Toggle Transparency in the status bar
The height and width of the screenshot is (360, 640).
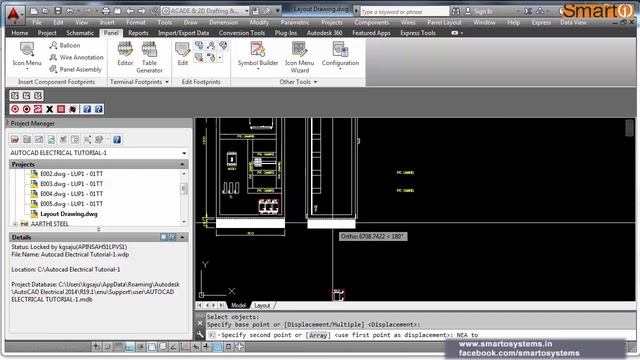coord(217,347)
